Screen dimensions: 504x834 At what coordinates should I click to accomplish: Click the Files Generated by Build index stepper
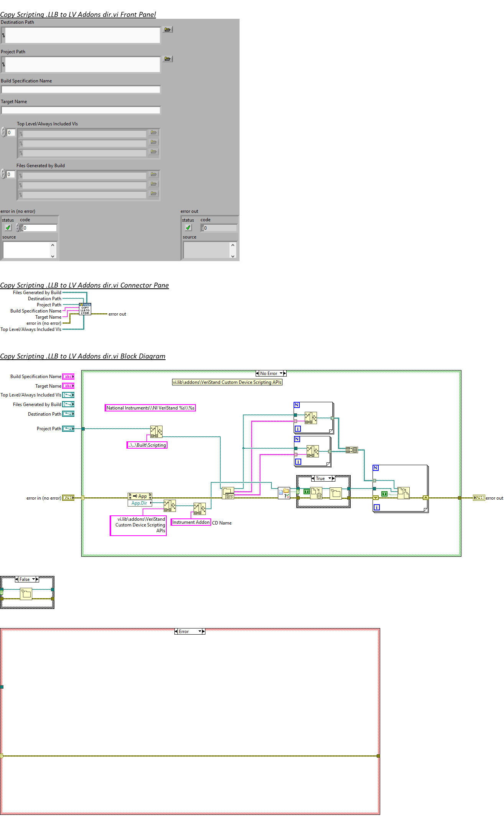pyautogui.click(x=3, y=174)
